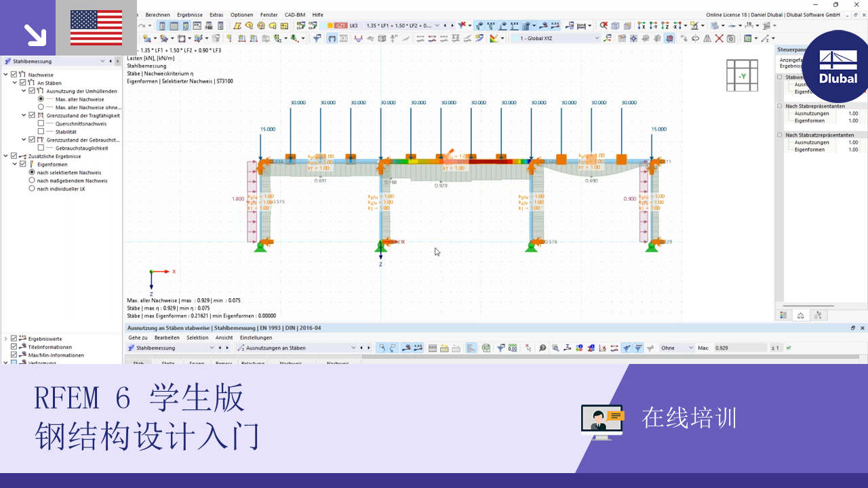This screenshot has height=488, width=868.
Task: Select nach individueller LK radio option
Action: click(x=32, y=188)
